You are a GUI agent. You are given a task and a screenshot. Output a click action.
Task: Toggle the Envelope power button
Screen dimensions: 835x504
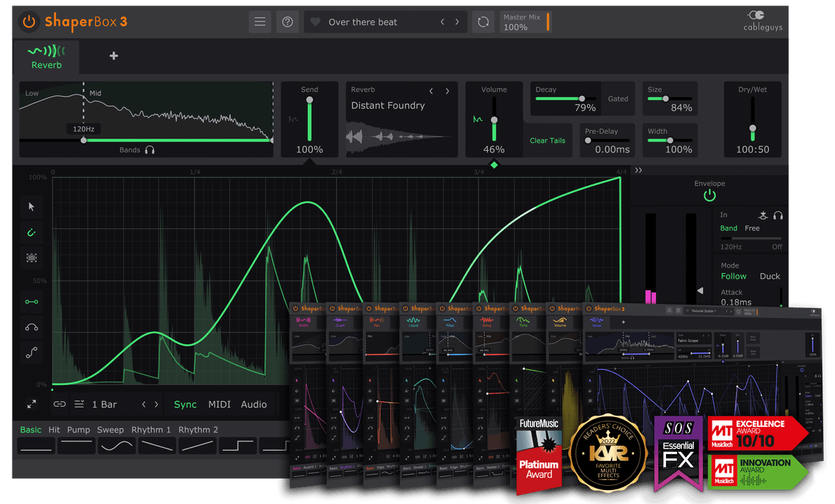(x=709, y=196)
